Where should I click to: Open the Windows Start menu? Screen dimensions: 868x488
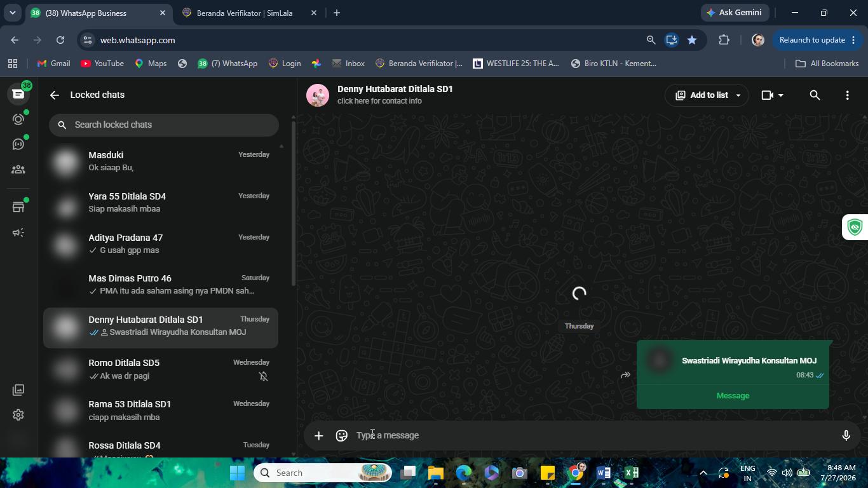[x=237, y=473]
